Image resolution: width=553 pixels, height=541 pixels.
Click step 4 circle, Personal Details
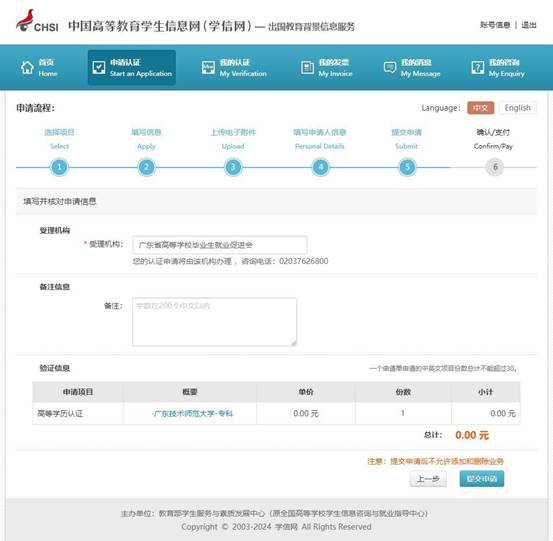click(320, 167)
